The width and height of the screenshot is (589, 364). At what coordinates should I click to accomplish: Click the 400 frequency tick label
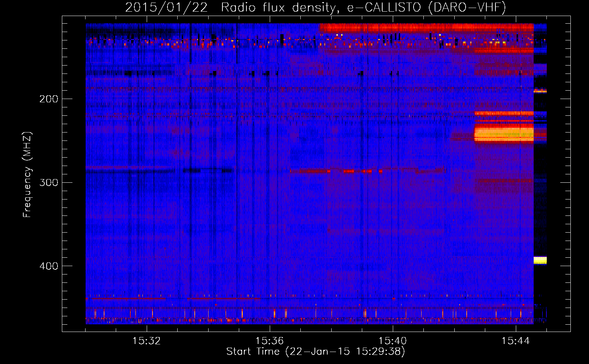49,266
